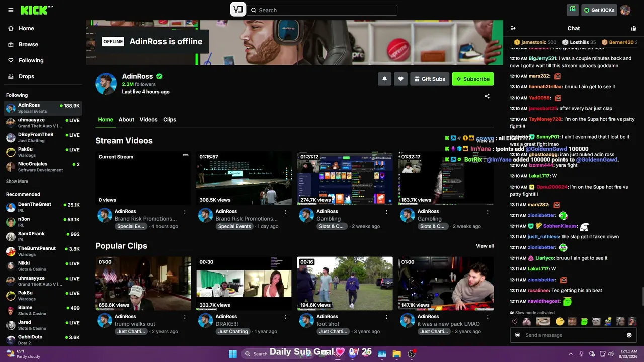Open OBS Studio from the taskbar
644x362 pixels.
pyautogui.click(x=412, y=354)
